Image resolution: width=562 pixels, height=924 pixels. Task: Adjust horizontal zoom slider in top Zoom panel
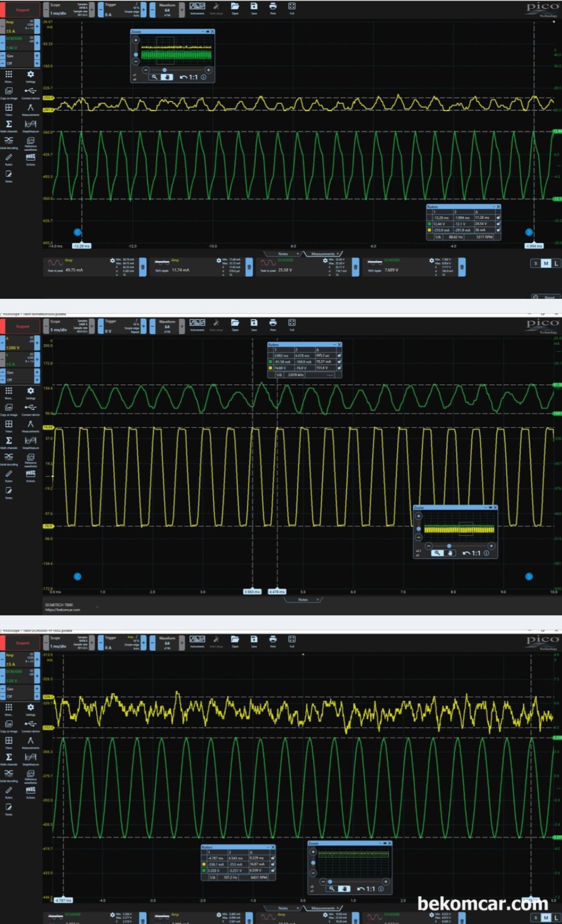coord(164,70)
